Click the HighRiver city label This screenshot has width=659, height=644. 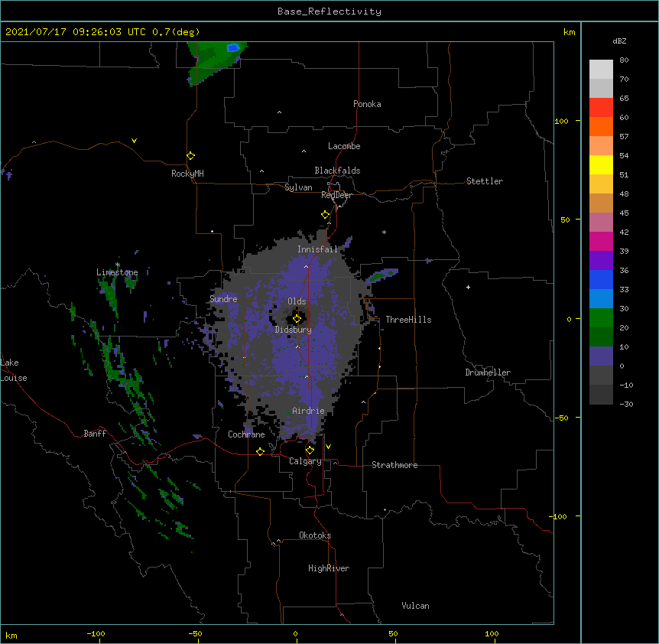(329, 568)
